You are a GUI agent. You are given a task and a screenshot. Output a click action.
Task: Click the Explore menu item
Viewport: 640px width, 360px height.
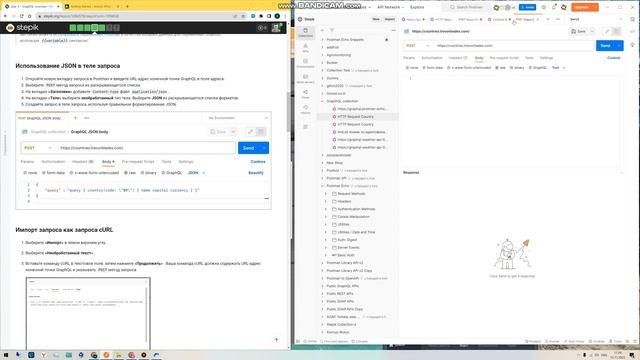click(x=417, y=7)
